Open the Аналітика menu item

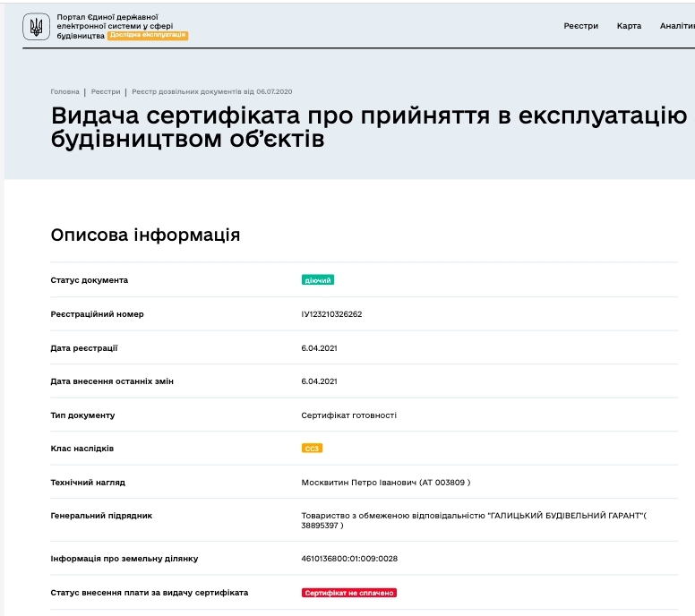(677, 26)
